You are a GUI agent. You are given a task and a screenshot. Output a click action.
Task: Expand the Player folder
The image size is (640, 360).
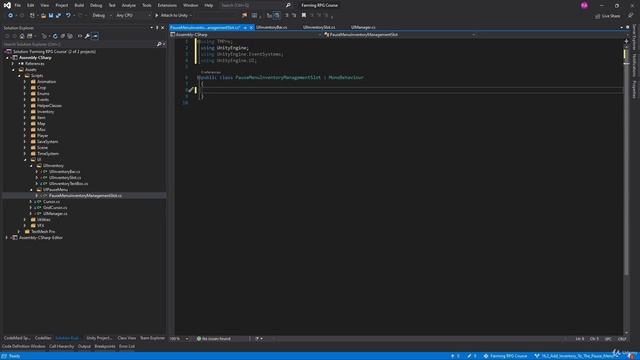25,136
